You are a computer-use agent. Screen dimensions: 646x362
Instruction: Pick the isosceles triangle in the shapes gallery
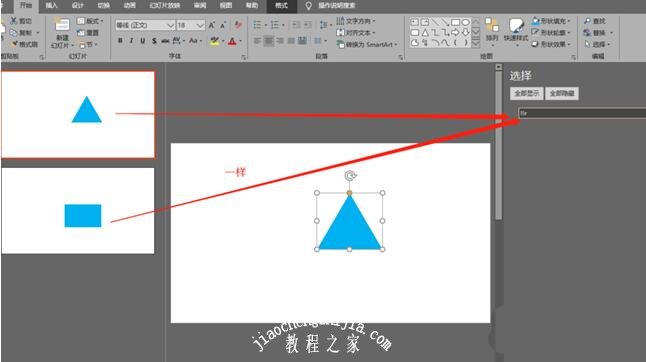(425, 32)
